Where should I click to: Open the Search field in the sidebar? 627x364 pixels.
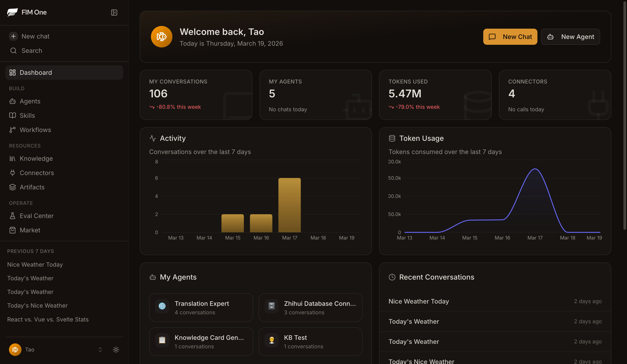pyautogui.click(x=32, y=51)
